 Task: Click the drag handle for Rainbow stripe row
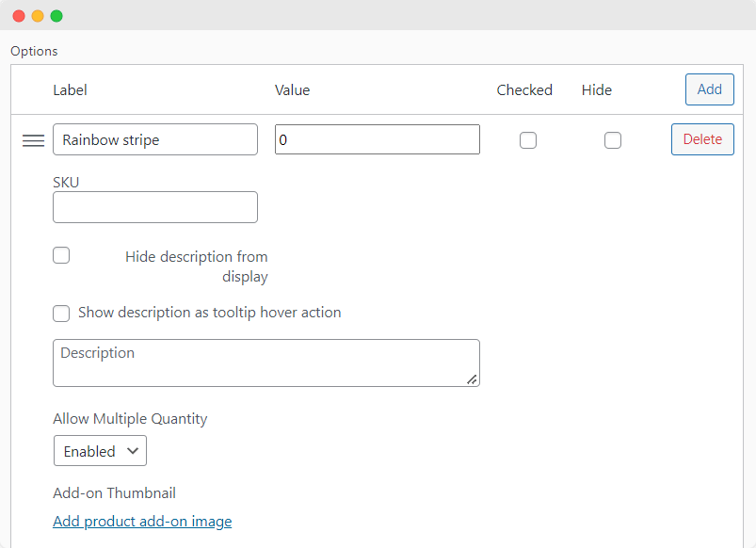coord(33,140)
